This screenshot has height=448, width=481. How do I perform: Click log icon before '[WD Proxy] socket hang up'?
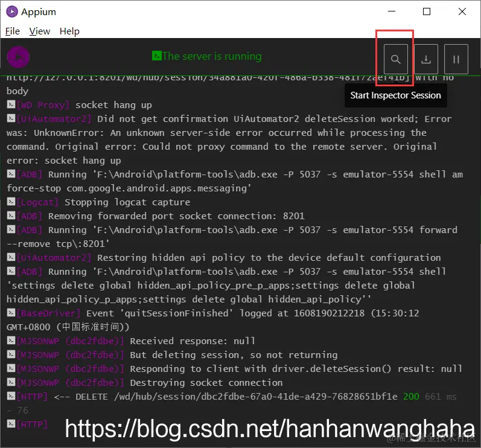click(x=11, y=104)
